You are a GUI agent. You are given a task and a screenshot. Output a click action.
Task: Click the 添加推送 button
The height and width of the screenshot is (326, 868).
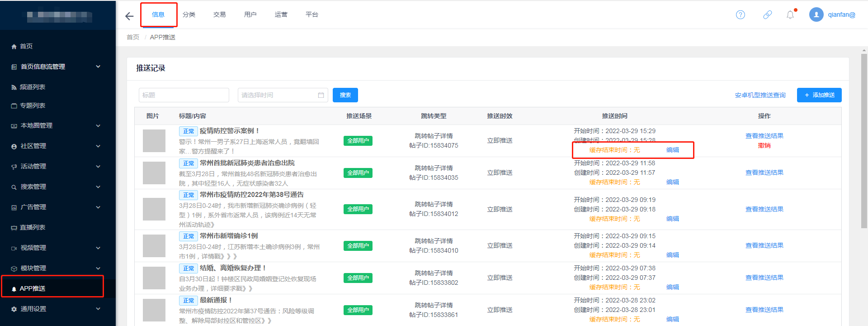coord(819,95)
